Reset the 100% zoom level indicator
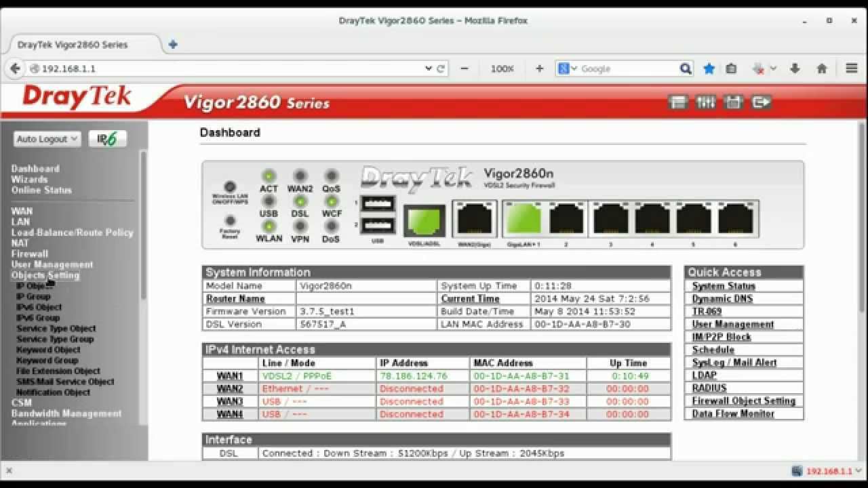Image resolution: width=868 pixels, height=488 pixels. click(502, 68)
